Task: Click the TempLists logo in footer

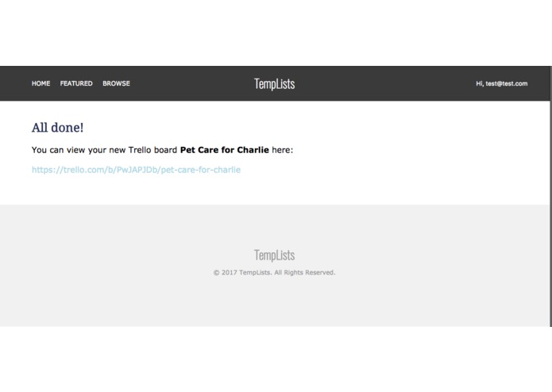Action: click(275, 256)
